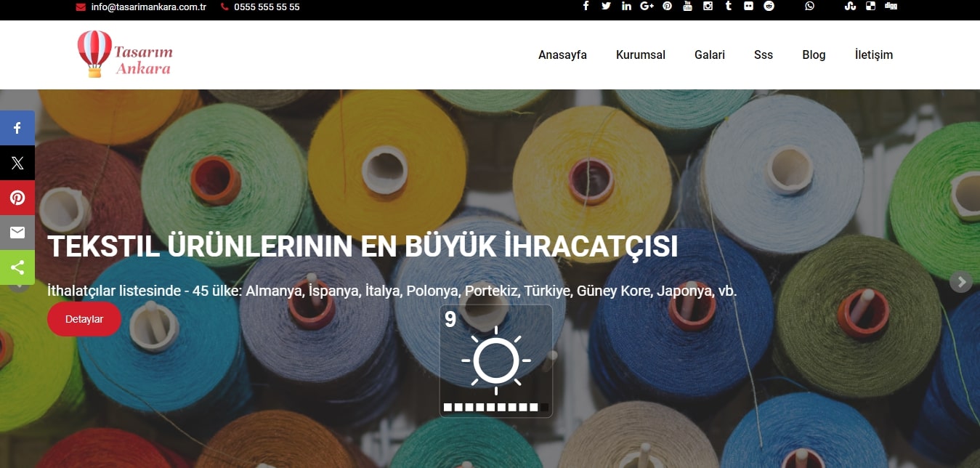Viewport: 980px width, 468px height.
Task: Pin via the red Pinterest sidebar button
Action: pyautogui.click(x=17, y=198)
